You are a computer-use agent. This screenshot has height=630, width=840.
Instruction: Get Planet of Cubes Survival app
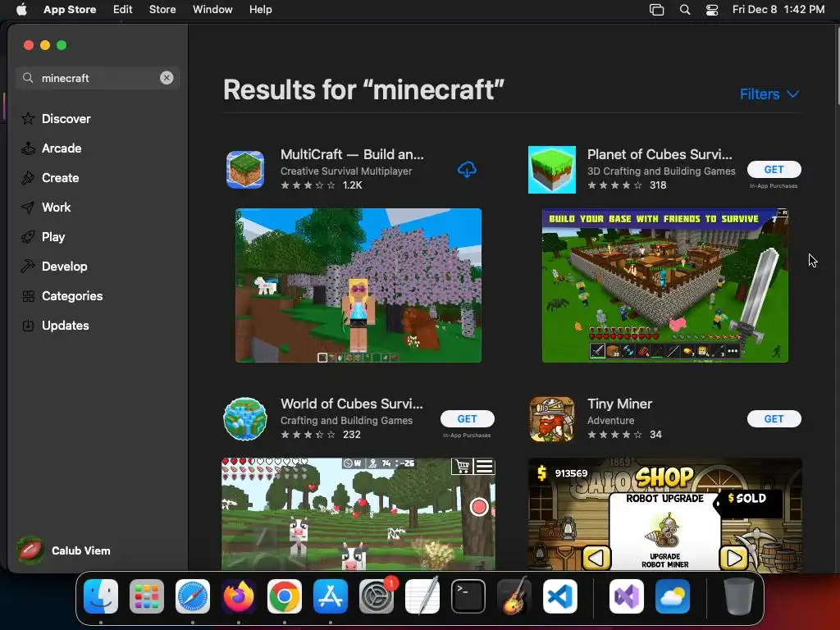(774, 169)
